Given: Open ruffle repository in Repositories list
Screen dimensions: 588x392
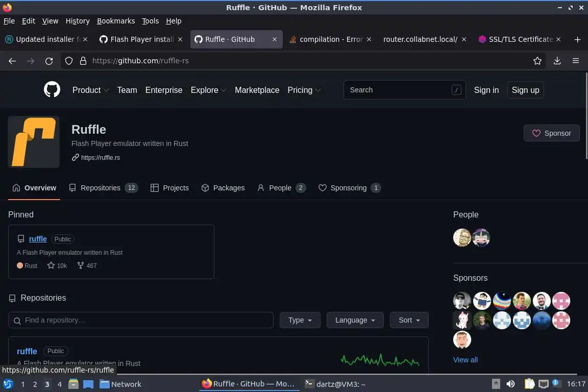Looking at the screenshot, I should click(x=27, y=352).
